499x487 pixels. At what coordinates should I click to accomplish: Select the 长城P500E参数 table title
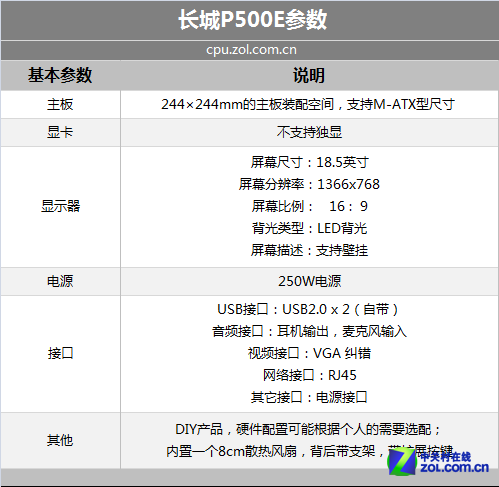(253, 19)
